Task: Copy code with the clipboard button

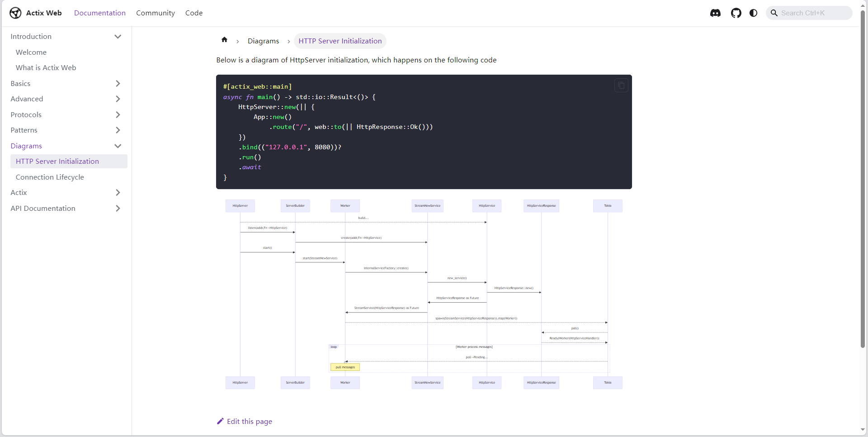Action: 621,85
